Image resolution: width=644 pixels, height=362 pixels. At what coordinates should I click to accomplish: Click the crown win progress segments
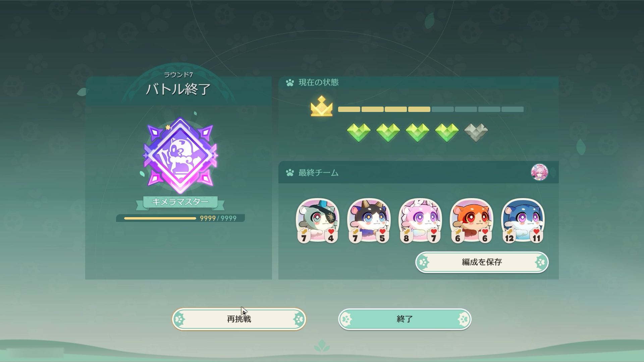tap(431, 109)
